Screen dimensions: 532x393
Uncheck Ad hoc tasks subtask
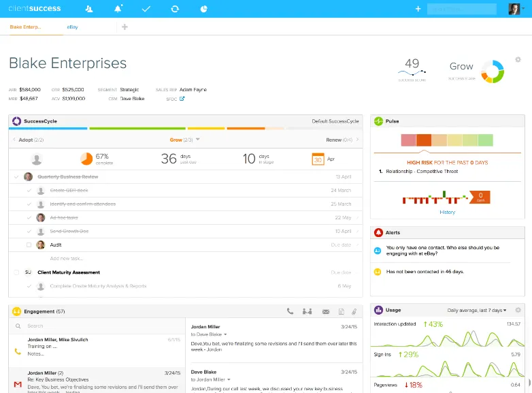tap(29, 217)
